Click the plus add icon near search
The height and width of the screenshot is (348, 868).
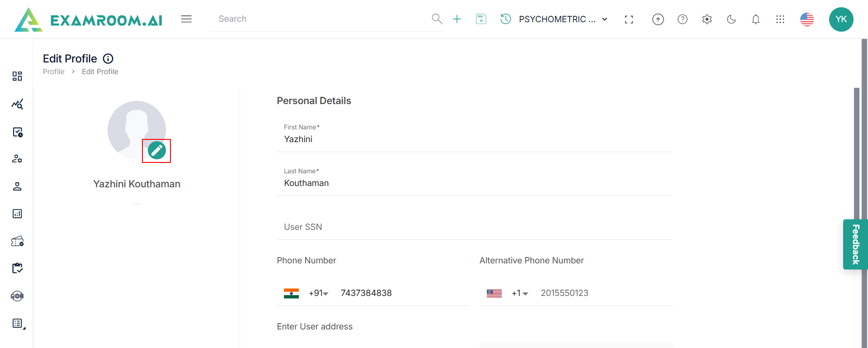tap(457, 19)
